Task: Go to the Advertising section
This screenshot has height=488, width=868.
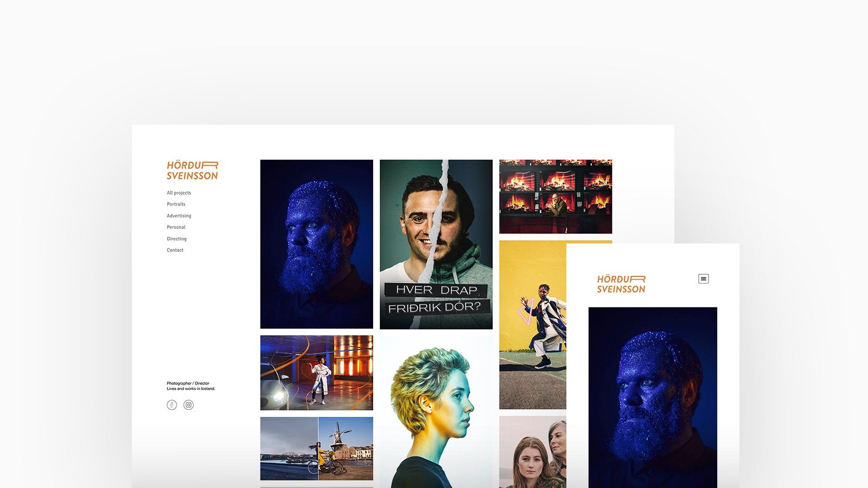Action: [x=178, y=216]
